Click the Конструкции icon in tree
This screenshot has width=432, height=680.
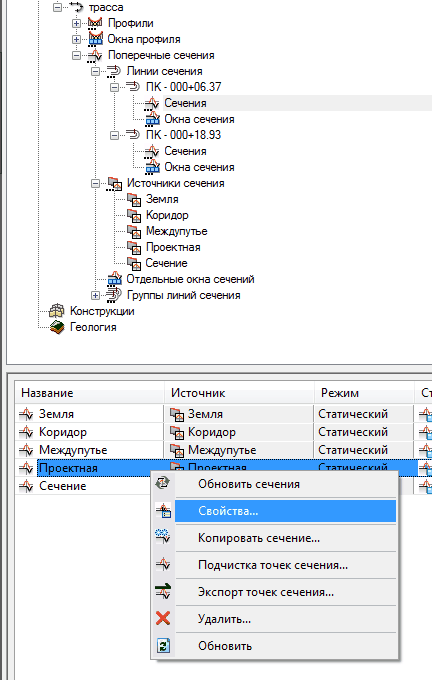[x=57, y=311]
